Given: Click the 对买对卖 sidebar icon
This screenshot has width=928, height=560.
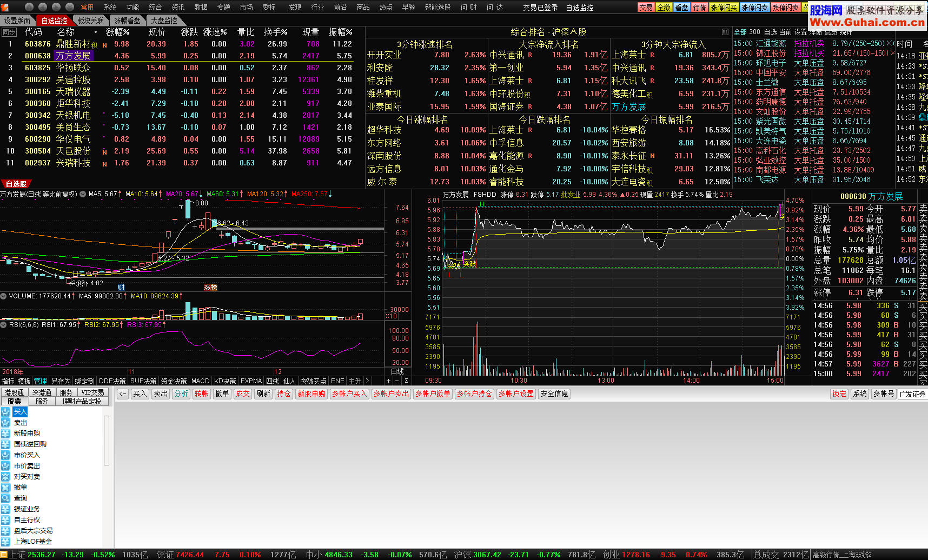Looking at the screenshot, I should pyautogui.click(x=5, y=477).
